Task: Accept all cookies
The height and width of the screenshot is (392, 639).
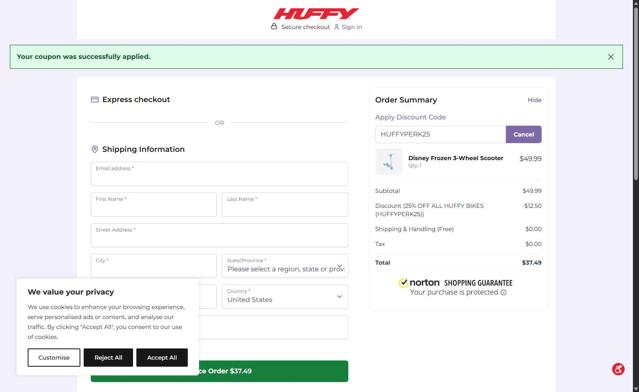Action: click(x=162, y=357)
